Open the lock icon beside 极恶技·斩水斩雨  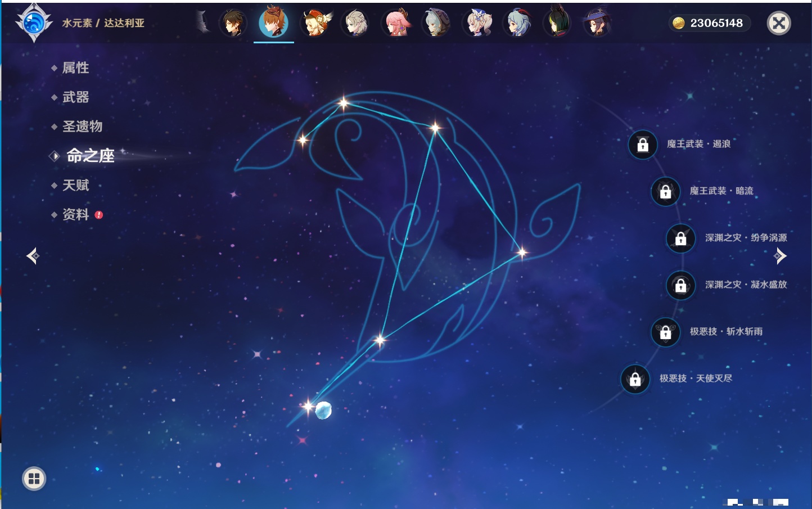[666, 332]
